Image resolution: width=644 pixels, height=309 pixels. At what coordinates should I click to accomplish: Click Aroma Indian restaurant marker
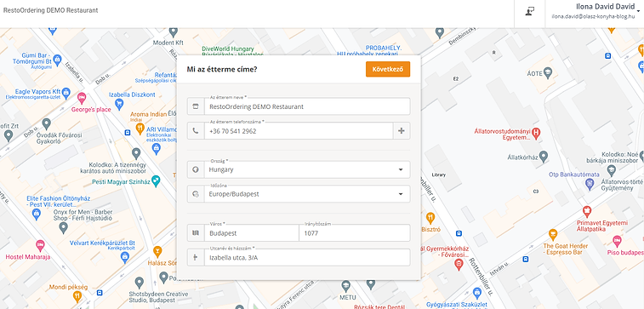140,129
